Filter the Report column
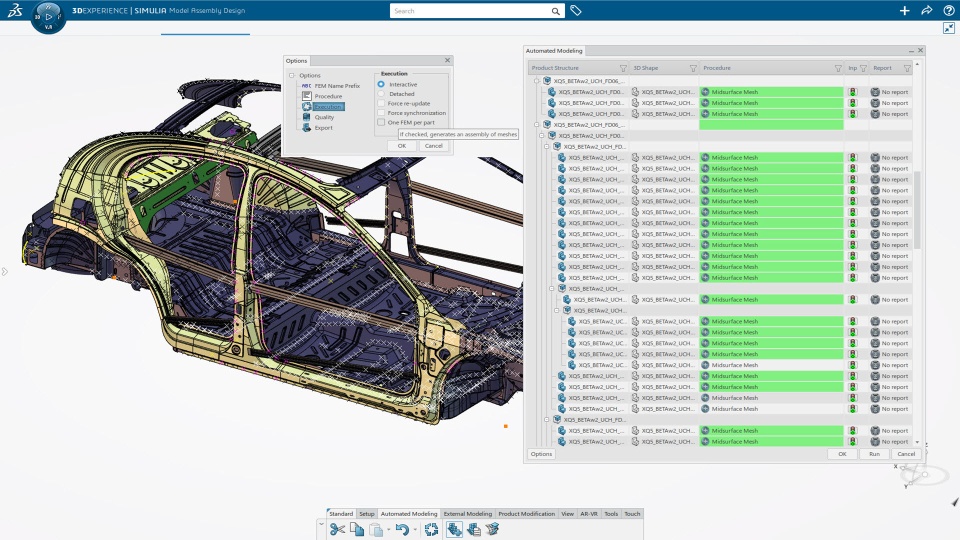This screenshot has width=960, height=540. (x=907, y=68)
